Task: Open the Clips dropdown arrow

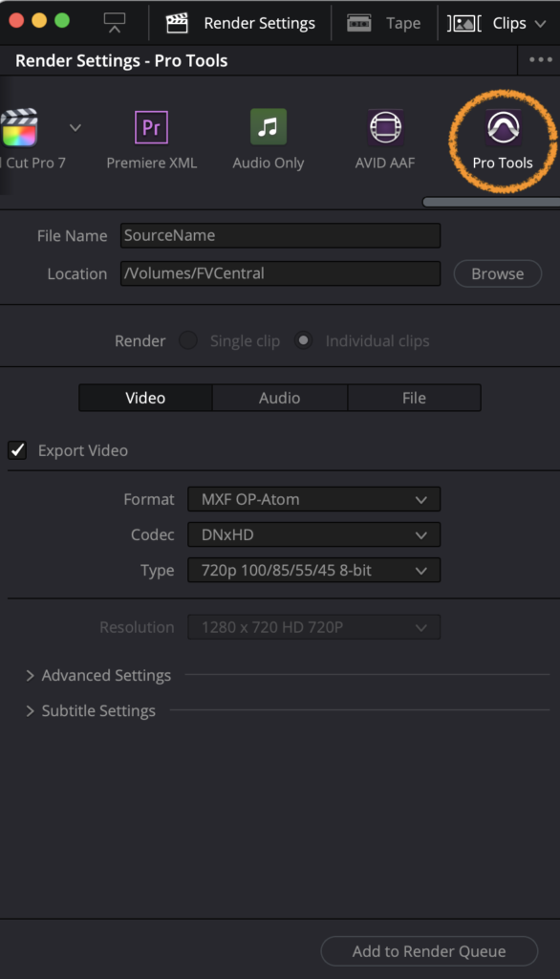Action: [x=541, y=24]
